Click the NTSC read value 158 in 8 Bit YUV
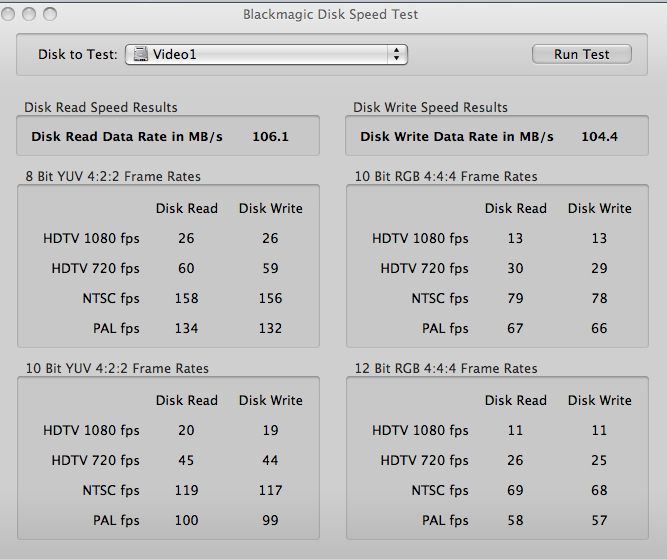 (186, 298)
